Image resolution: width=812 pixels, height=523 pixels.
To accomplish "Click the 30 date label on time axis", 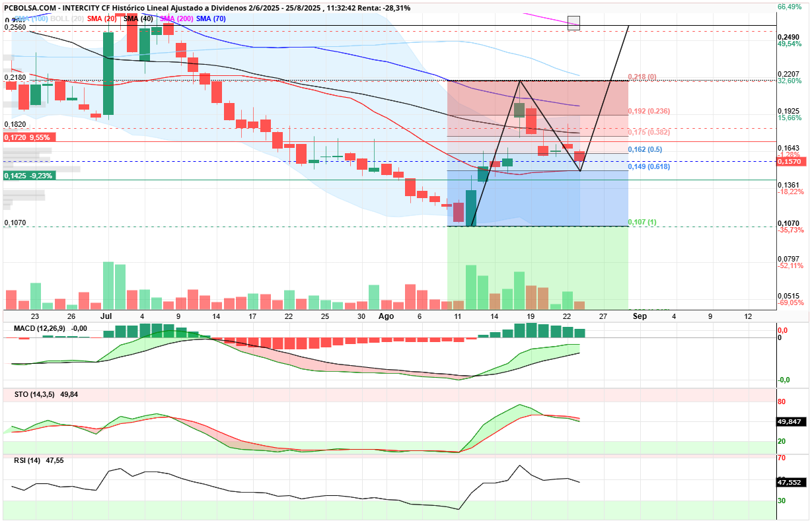I will coord(361,316).
